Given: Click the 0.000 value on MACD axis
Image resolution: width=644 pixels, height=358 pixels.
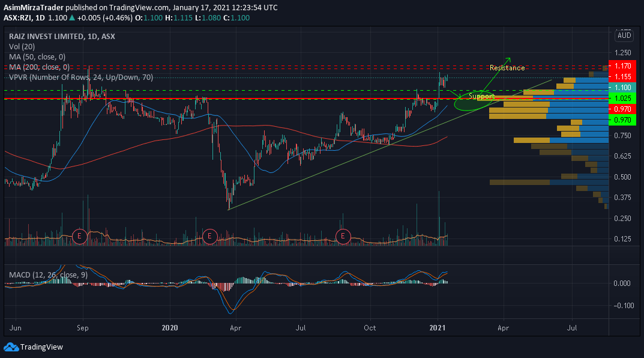Looking at the screenshot, I should tap(622, 283).
